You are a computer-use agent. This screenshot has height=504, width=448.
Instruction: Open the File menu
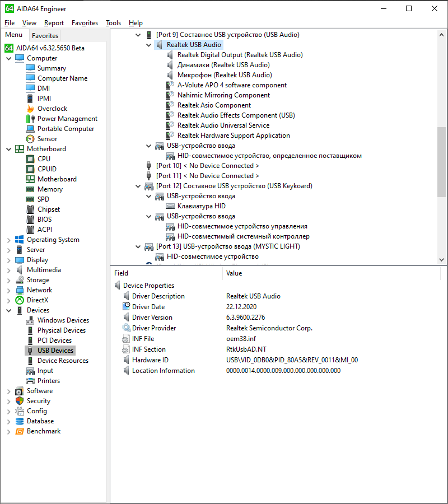[10, 23]
